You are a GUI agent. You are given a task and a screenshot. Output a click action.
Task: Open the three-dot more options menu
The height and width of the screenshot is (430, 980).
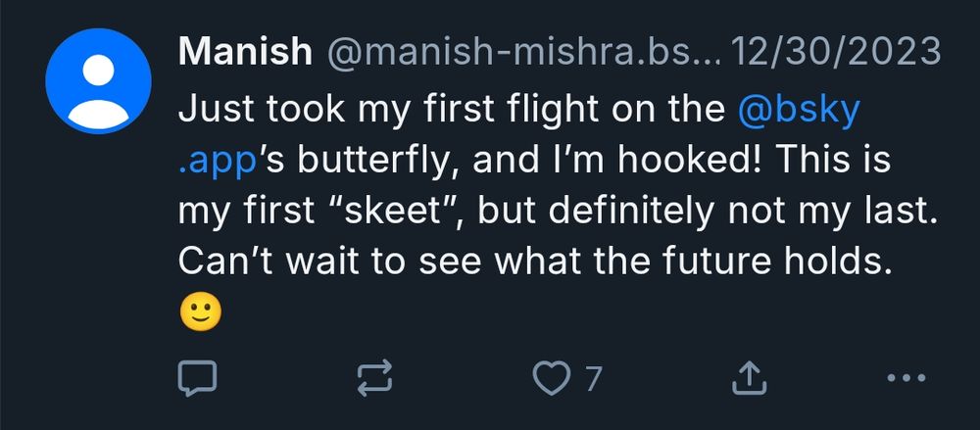coord(906,377)
